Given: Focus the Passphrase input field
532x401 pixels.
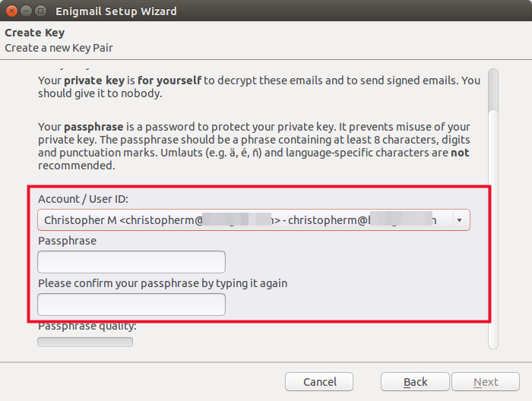Looking at the screenshot, I should point(131,262).
